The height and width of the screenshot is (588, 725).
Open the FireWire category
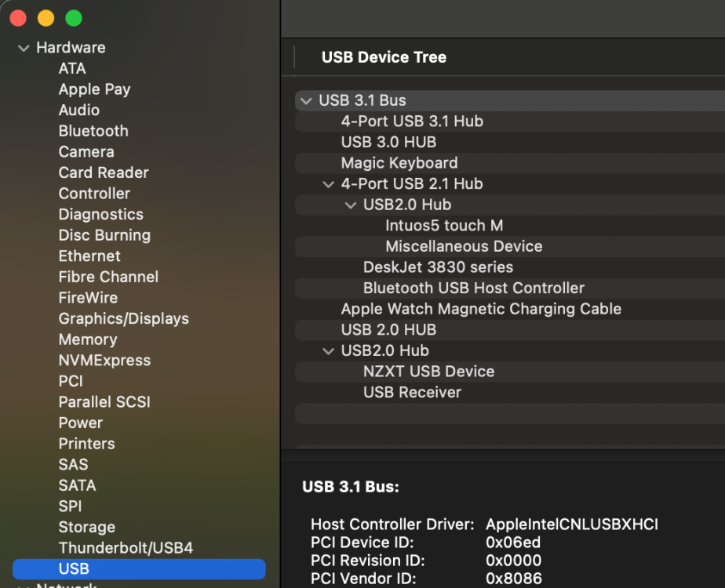coord(88,297)
